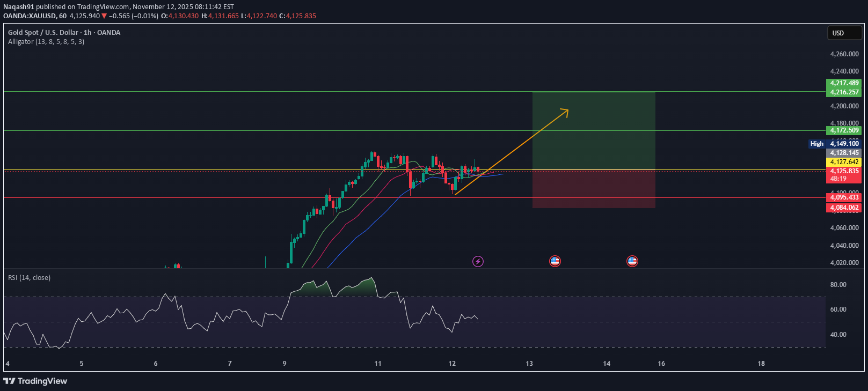
Task: Click the red down-triangle next to price 4,125.940
Action: coord(104,16)
